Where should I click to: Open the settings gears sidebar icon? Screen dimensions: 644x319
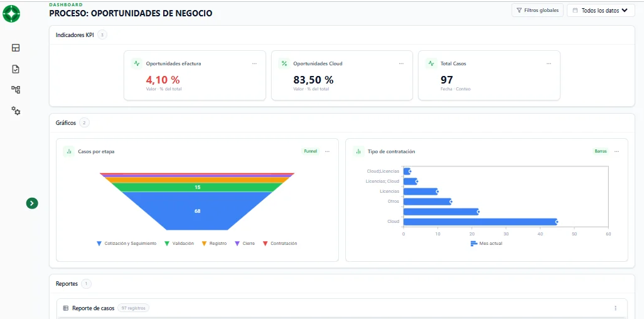pos(16,111)
